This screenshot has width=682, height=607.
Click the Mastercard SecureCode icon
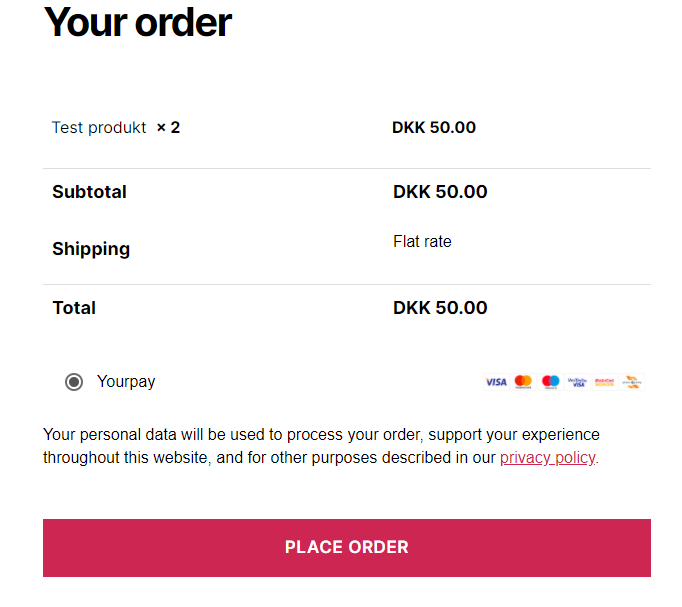(x=604, y=382)
